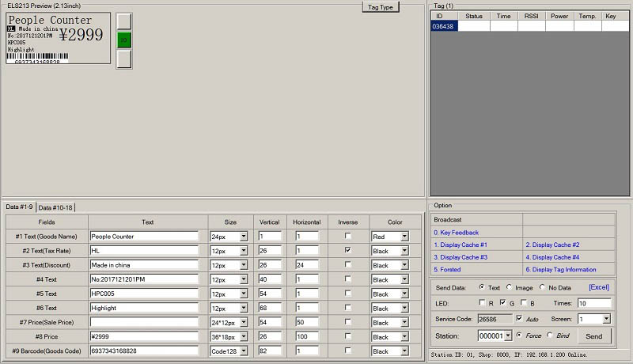
Task: Toggle the Auto service code checkbox
Action: (519, 318)
